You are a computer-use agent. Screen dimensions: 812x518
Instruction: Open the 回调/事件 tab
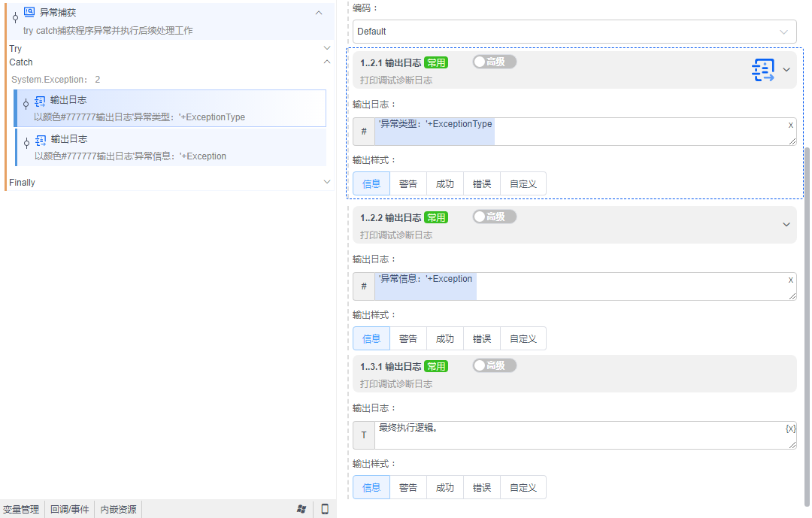pyautogui.click(x=69, y=509)
